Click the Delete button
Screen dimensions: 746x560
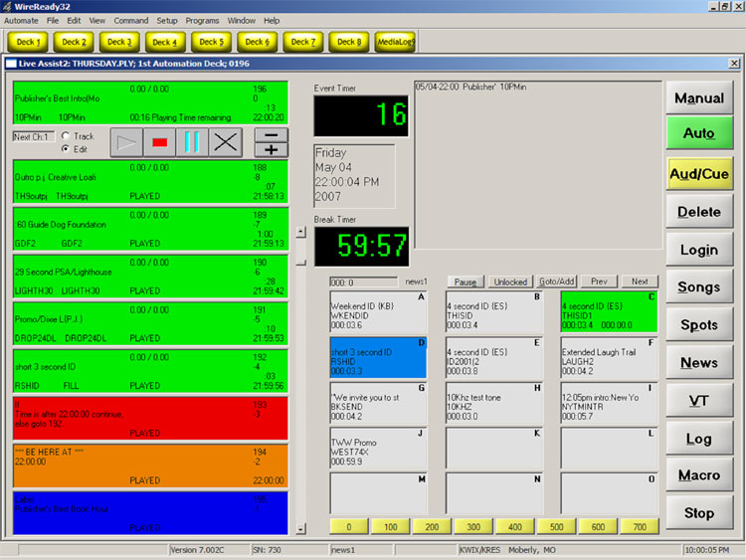point(699,211)
